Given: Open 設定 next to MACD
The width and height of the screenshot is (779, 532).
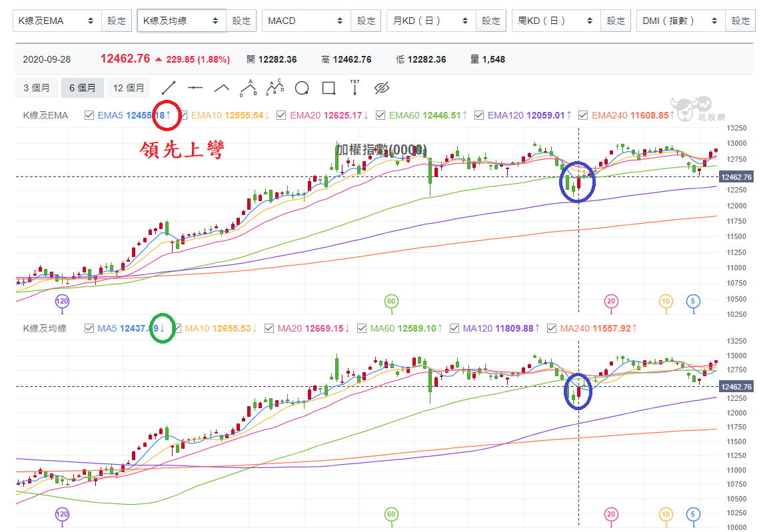Looking at the screenshot, I should click(366, 21).
